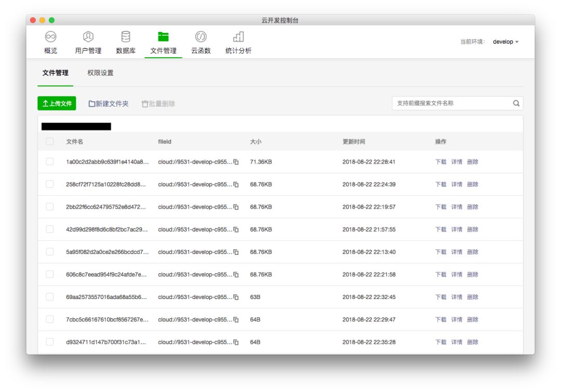
Task: Select file name d9324711d147b700f31c73a1...
Action: coord(106,342)
